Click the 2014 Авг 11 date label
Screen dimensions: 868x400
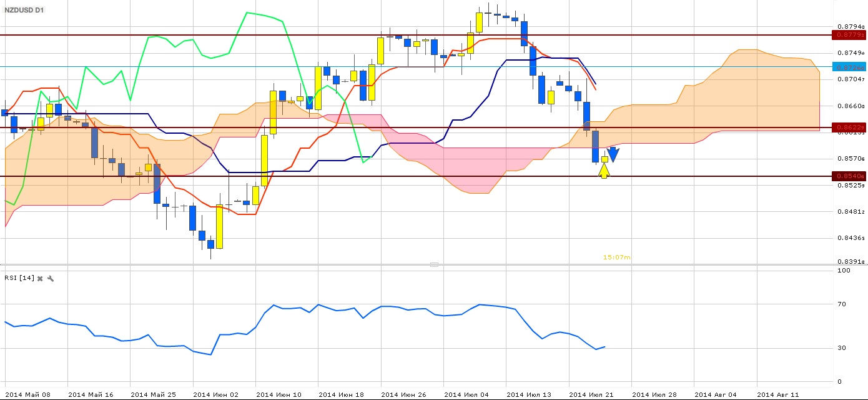[x=778, y=394]
